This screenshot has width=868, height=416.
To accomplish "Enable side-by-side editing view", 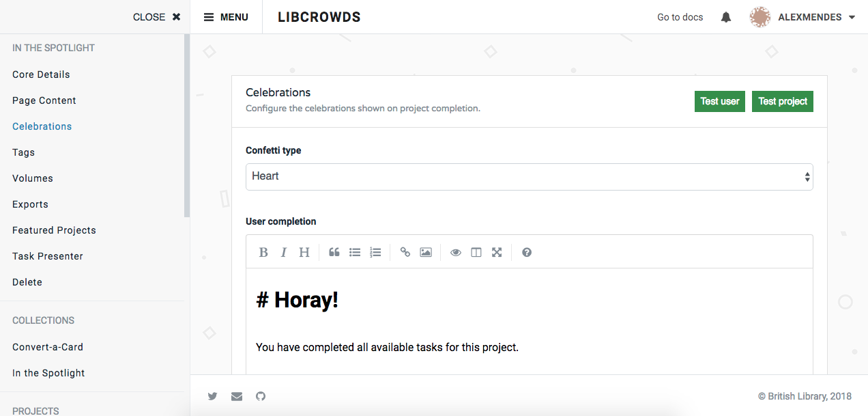I will point(476,252).
